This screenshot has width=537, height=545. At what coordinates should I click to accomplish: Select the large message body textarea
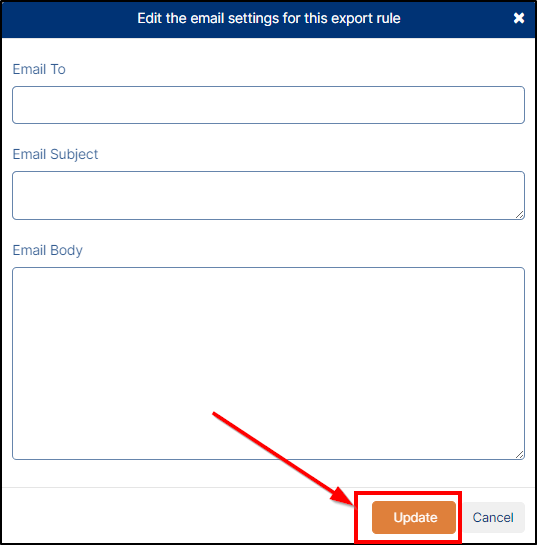[x=268, y=364]
